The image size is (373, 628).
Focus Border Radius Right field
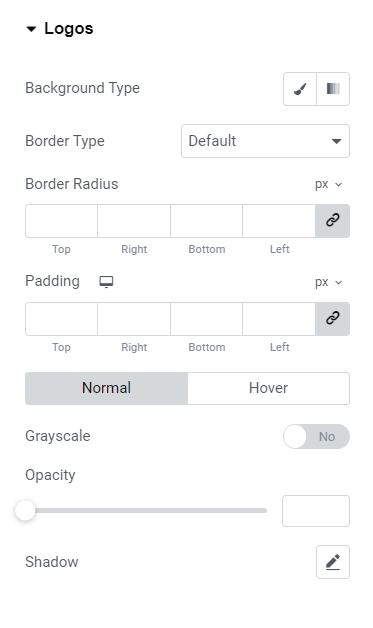click(134, 221)
